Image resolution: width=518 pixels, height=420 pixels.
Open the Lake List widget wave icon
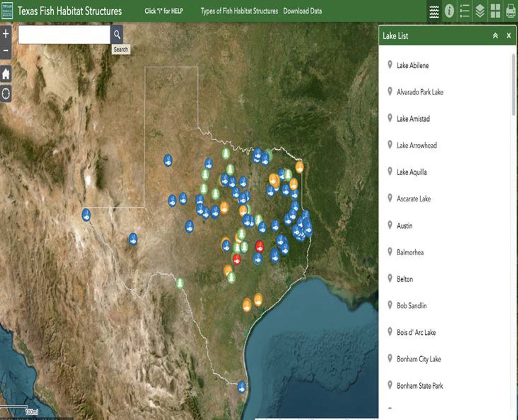pos(434,11)
